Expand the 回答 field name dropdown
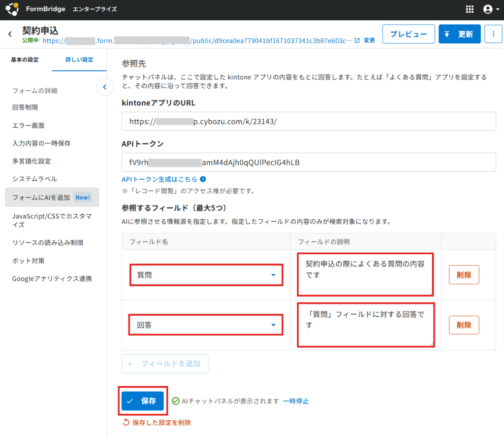Screen dimensions: 504x437 pos(273,325)
